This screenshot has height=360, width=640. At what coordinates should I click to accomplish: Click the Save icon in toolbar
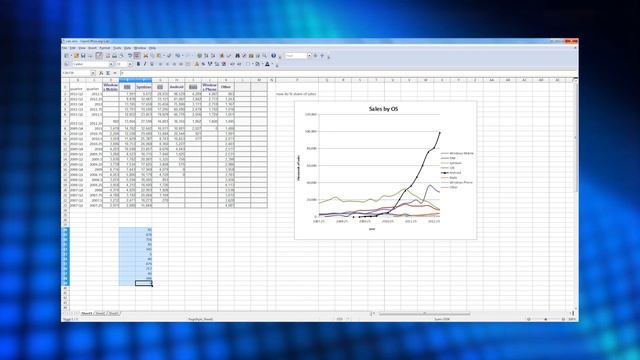83,56
